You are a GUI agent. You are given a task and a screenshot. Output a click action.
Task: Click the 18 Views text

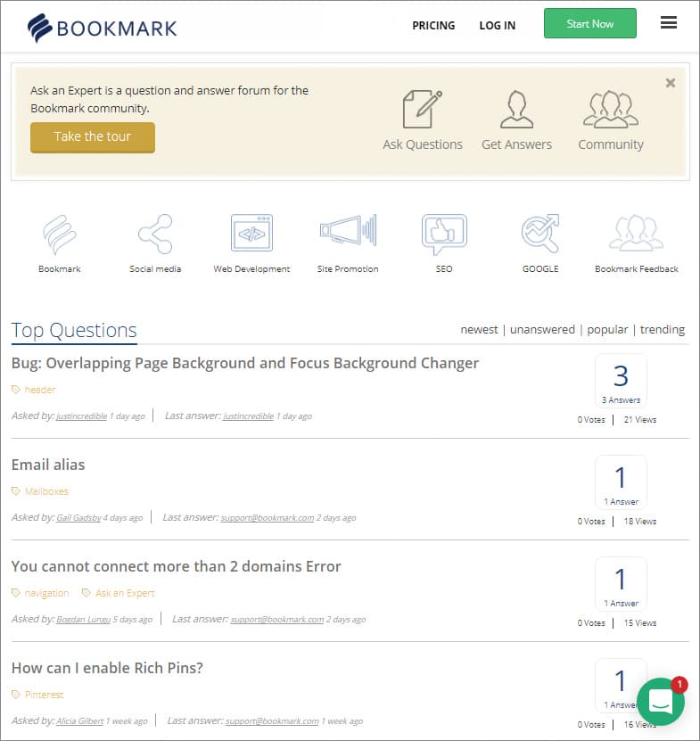click(x=640, y=522)
